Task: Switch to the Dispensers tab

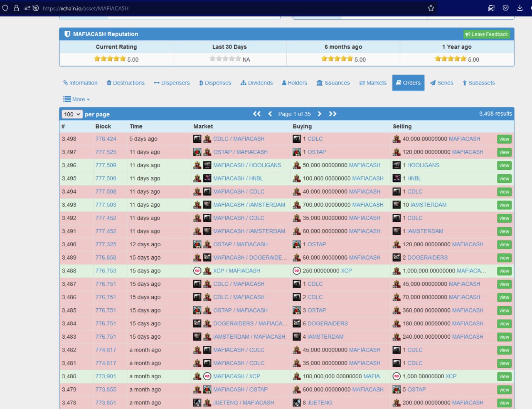Action: coord(172,83)
